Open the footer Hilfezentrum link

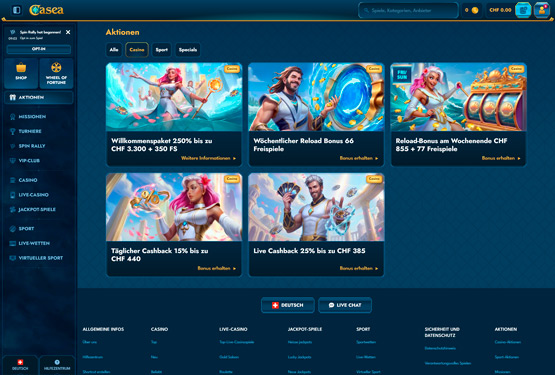tap(93, 357)
